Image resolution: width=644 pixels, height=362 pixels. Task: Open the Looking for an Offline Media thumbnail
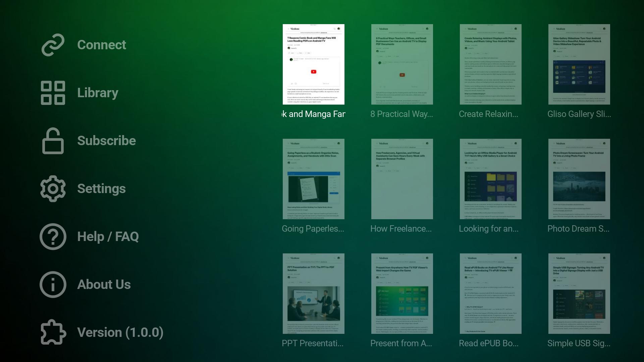pos(491,179)
